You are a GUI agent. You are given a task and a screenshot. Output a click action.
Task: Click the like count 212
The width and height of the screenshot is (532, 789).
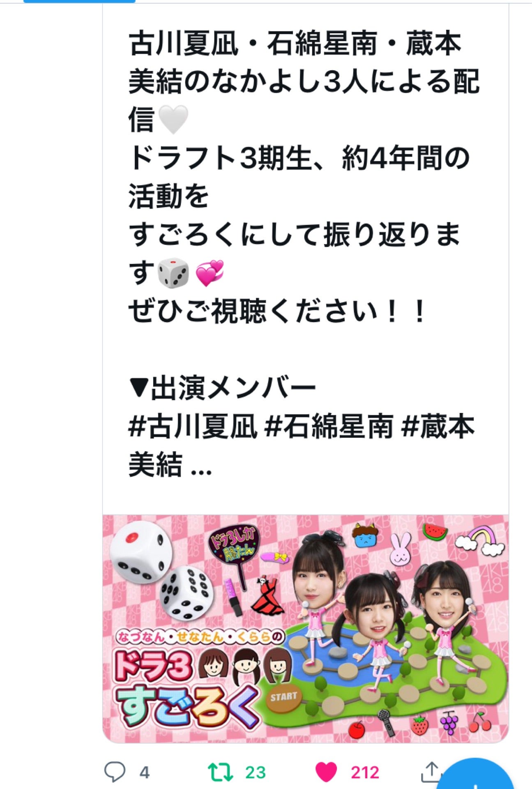365,773
